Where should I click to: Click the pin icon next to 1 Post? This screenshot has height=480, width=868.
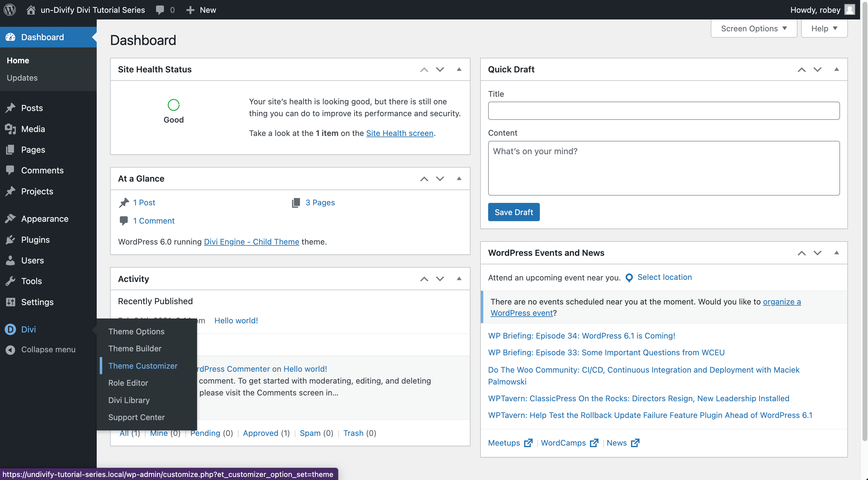point(124,203)
